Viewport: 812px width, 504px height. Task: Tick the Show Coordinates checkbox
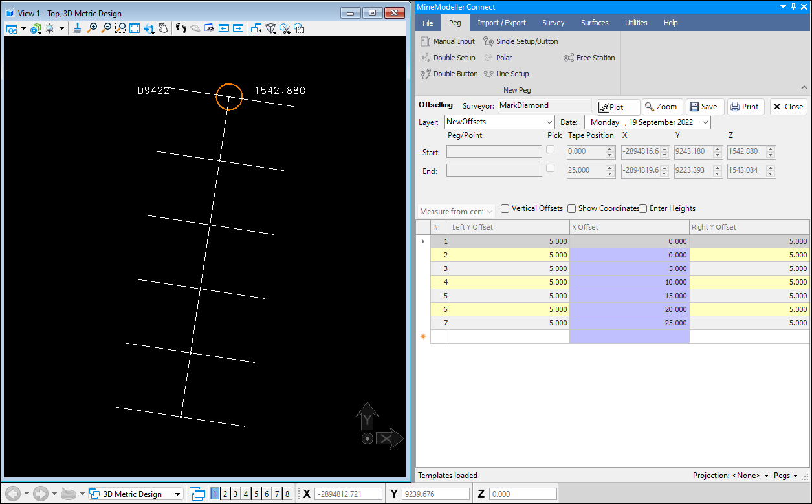(571, 208)
